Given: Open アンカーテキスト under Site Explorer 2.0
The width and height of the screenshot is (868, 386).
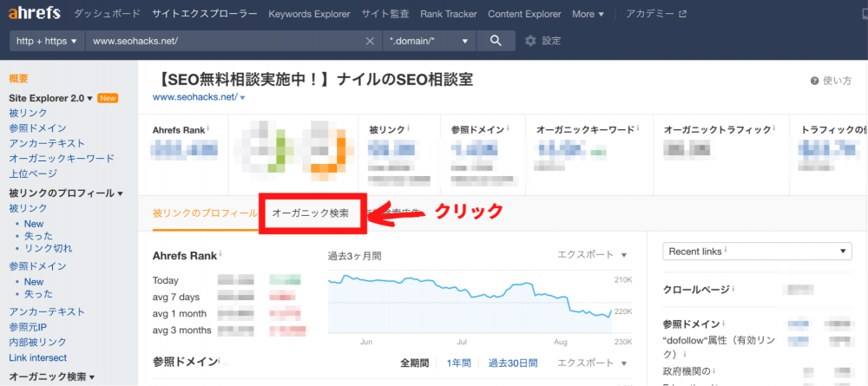Looking at the screenshot, I should [47, 143].
